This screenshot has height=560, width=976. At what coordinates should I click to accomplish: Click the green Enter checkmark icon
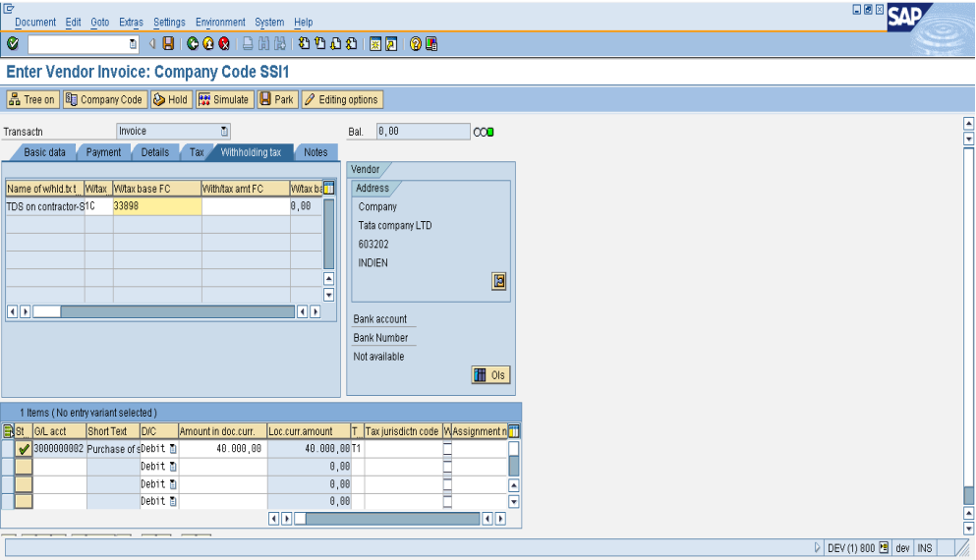pos(12,44)
